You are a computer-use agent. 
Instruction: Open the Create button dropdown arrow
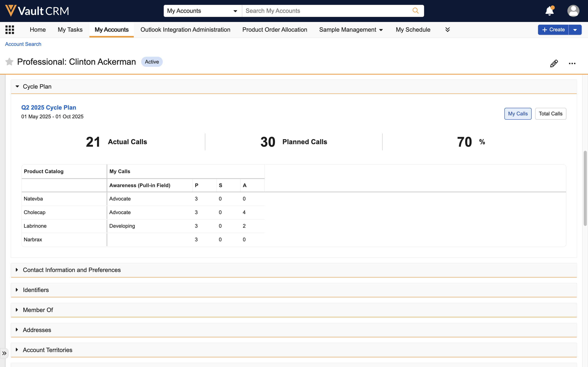[x=575, y=30]
